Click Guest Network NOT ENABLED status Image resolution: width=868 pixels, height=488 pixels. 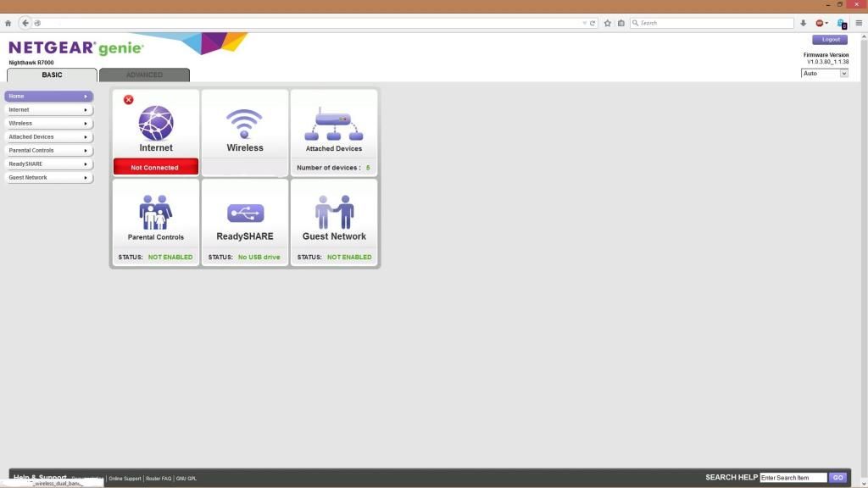349,258
